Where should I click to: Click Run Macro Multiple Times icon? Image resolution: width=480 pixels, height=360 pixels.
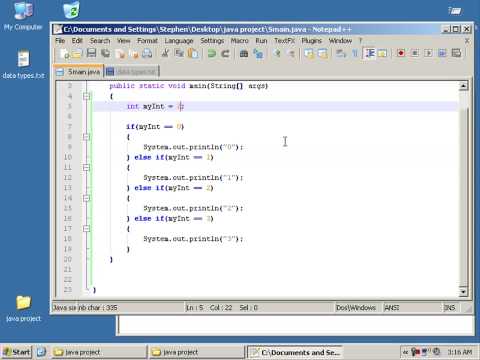pyautogui.click(x=442, y=53)
